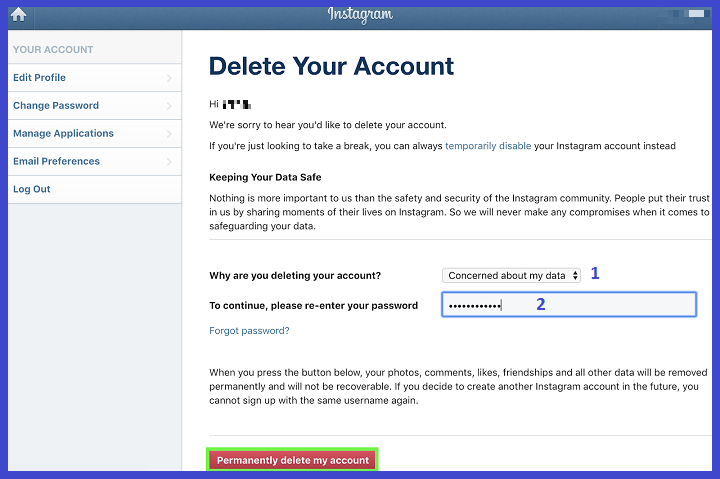720x479 pixels.
Task: Follow the 'temporarily disable' link
Action: (x=488, y=146)
